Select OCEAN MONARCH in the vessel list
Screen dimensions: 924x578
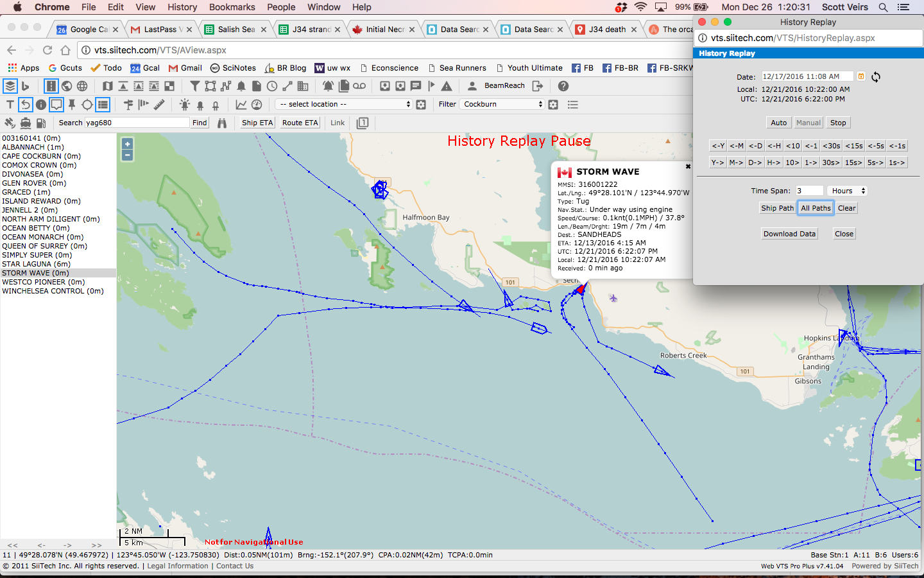[33, 237]
